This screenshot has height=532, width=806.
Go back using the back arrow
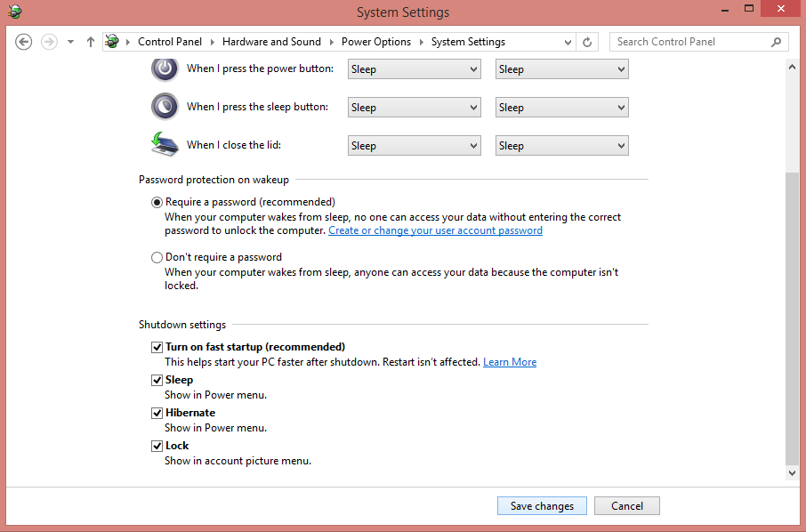point(24,42)
